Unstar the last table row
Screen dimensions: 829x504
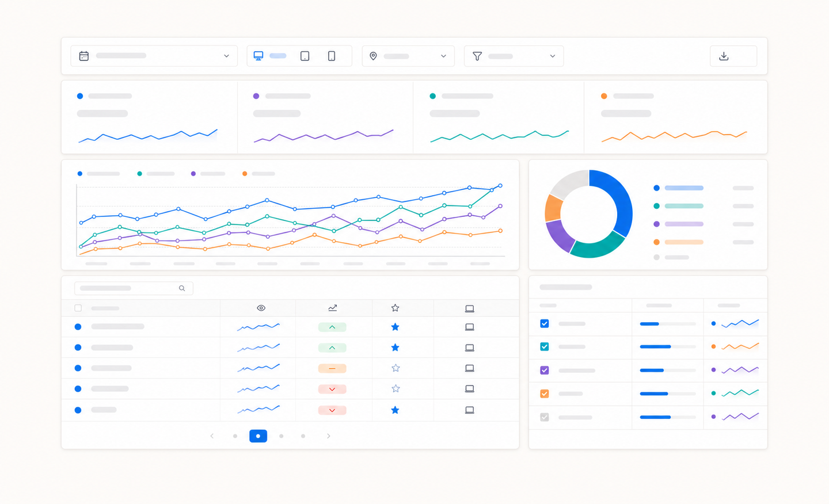[x=396, y=410]
